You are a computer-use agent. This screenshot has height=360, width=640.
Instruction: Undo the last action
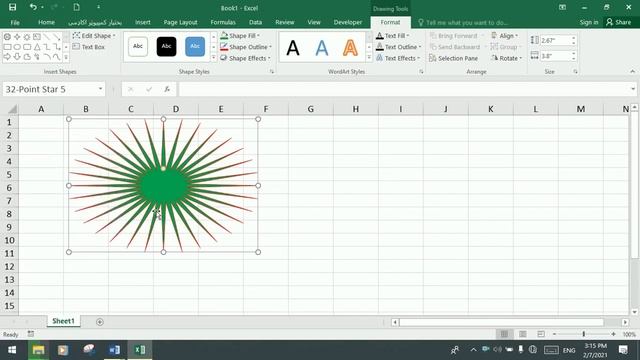[33, 7]
